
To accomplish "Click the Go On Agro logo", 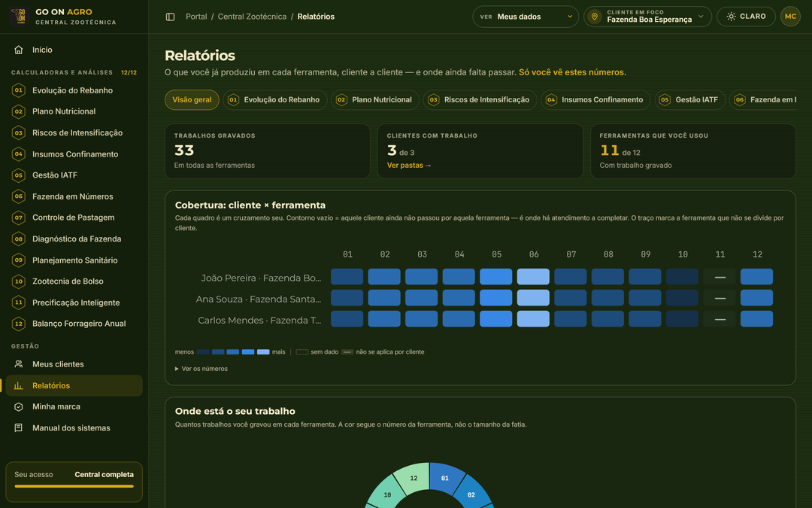I will click(19, 16).
